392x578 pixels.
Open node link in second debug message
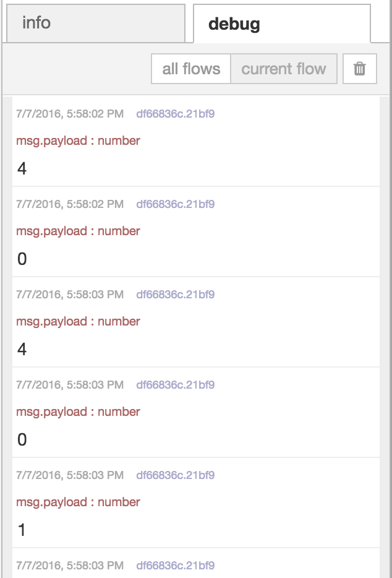point(175,204)
